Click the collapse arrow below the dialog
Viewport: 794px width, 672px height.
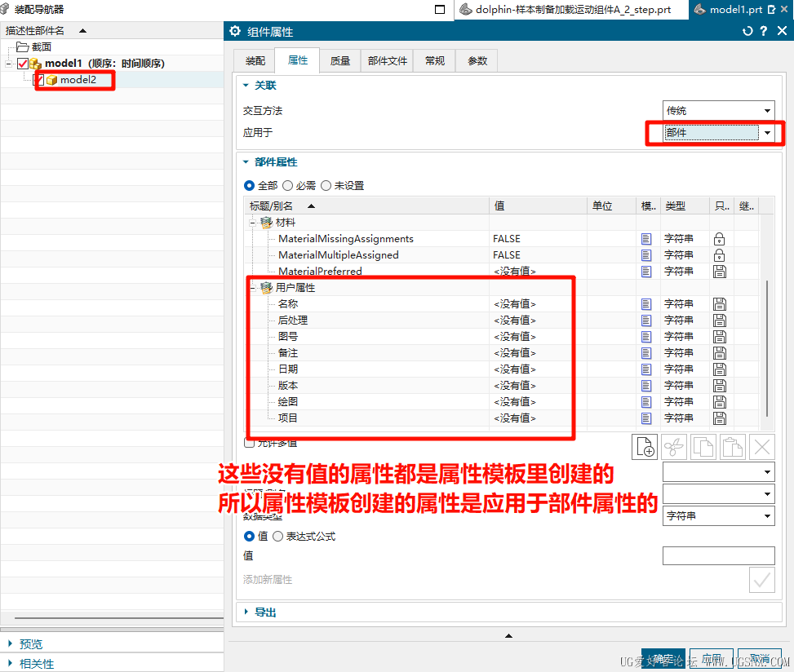pyautogui.click(x=508, y=636)
